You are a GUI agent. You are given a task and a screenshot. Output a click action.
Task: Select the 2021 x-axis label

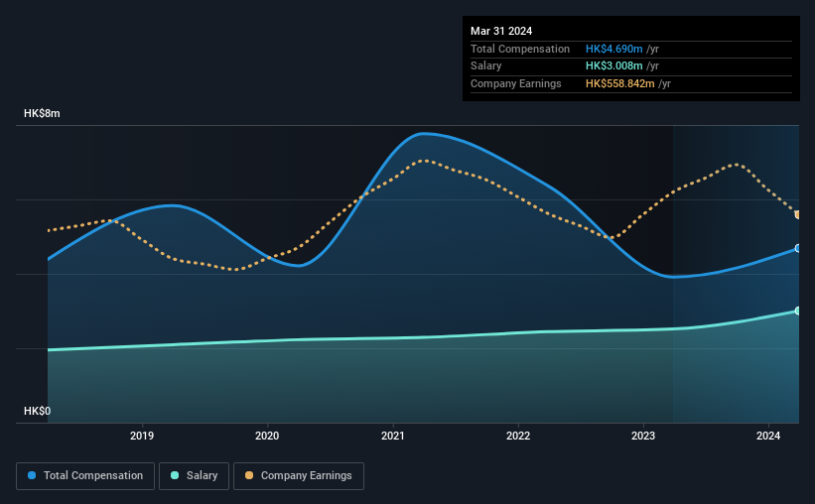coord(392,436)
